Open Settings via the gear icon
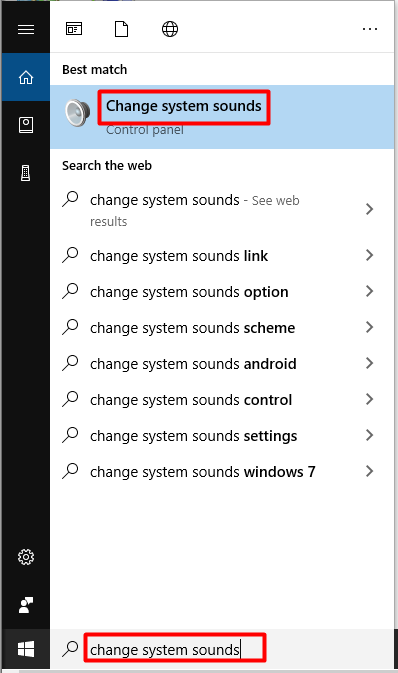398x673 pixels. click(x=26, y=557)
